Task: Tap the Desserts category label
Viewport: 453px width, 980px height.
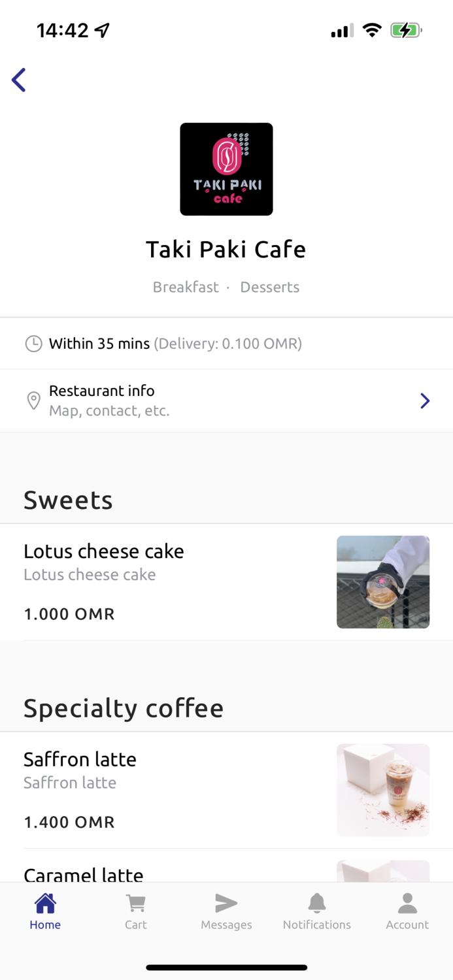Action: pos(269,287)
